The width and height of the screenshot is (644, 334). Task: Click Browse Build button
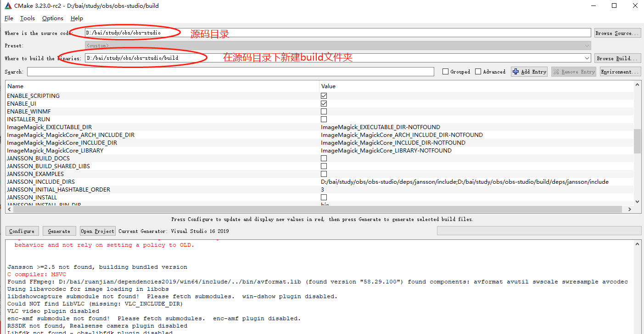pyautogui.click(x=617, y=58)
